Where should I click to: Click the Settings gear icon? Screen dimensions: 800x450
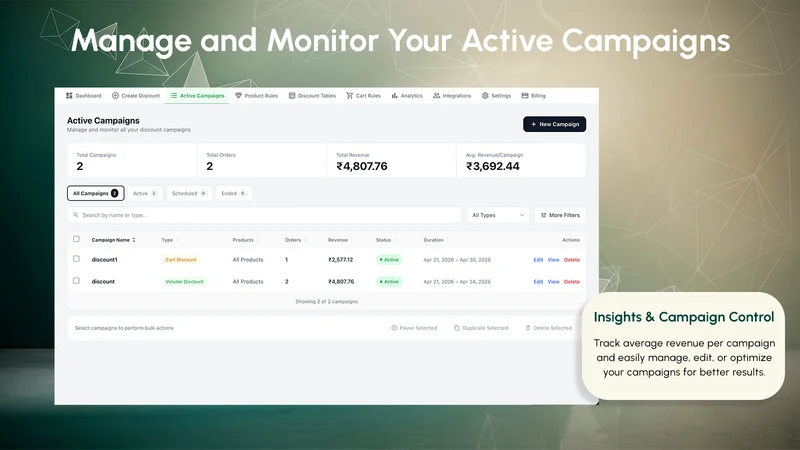485,95
